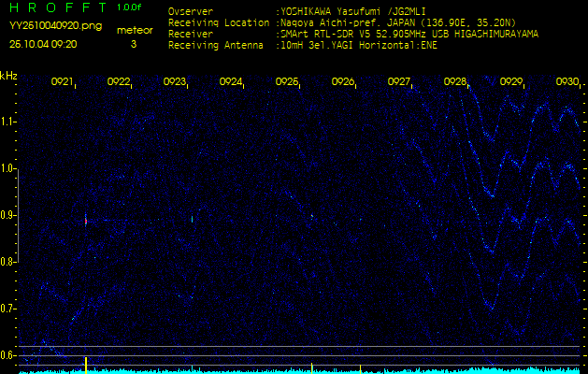This screenshot has width=588, height=374.
Task: Click the 0927 time marker
Action: point(399,82)
